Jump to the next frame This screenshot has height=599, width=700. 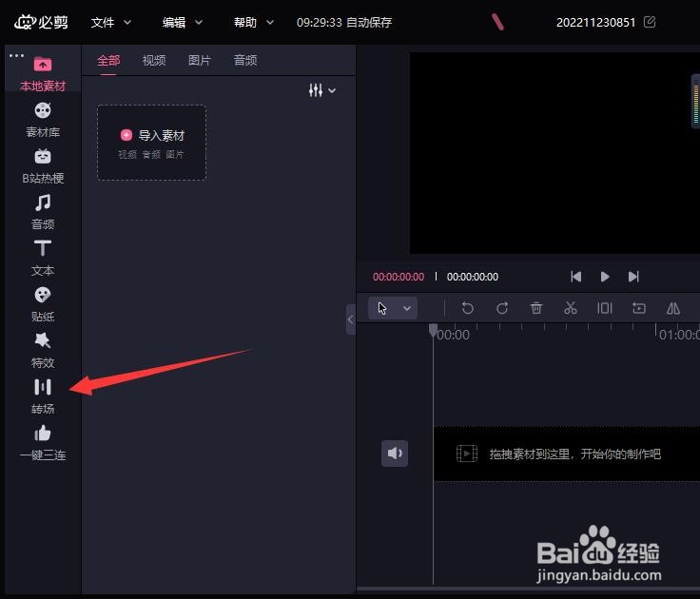[x=633, y=277]
